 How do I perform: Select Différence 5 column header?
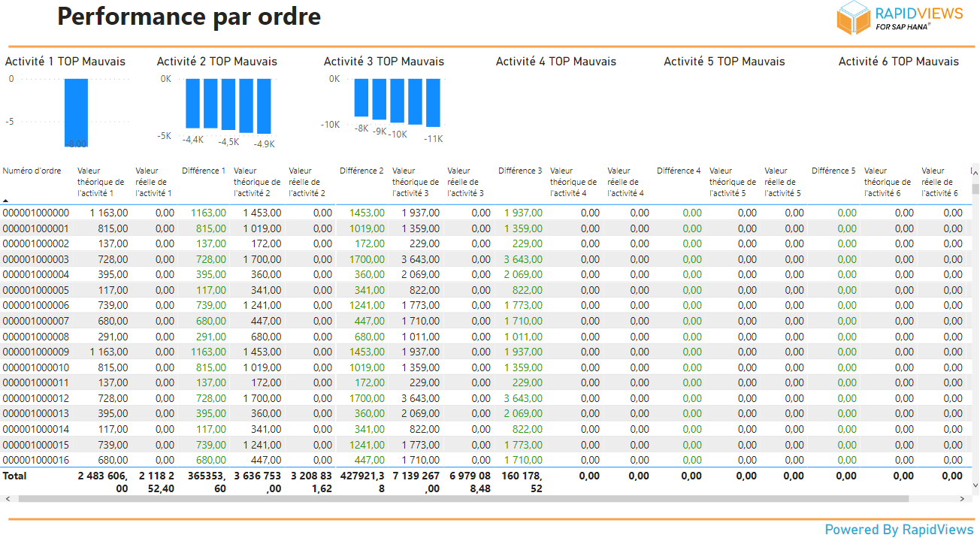click(x=833, y=171)
